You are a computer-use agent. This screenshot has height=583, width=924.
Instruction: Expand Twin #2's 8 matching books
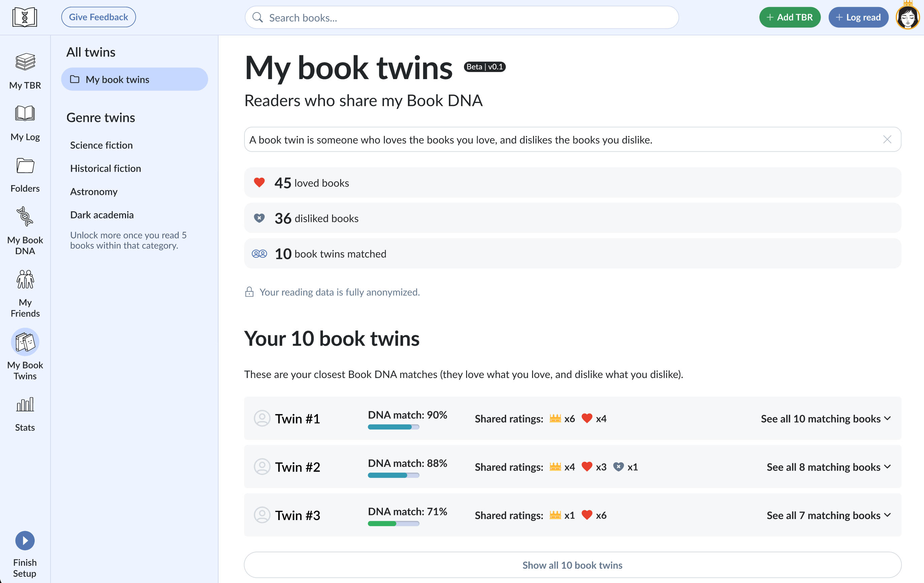(828, 467)
